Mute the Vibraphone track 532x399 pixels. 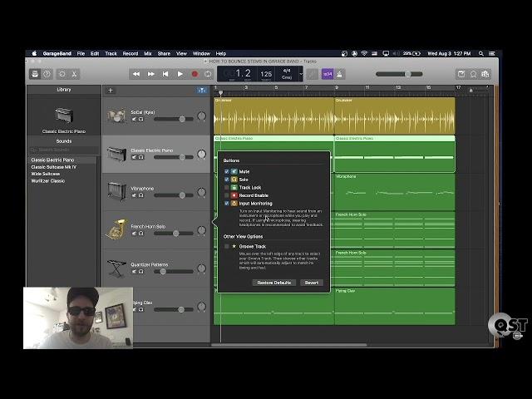[134, 195]
